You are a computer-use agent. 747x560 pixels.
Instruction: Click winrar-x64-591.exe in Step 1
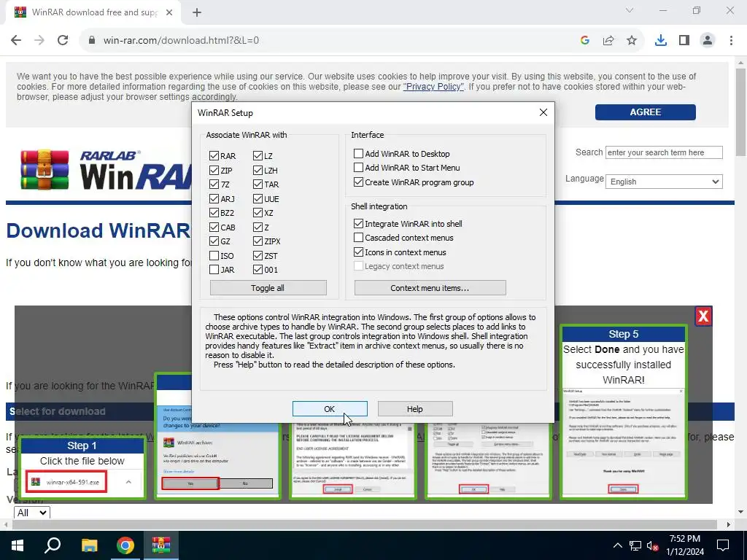(x=66, y=482)
